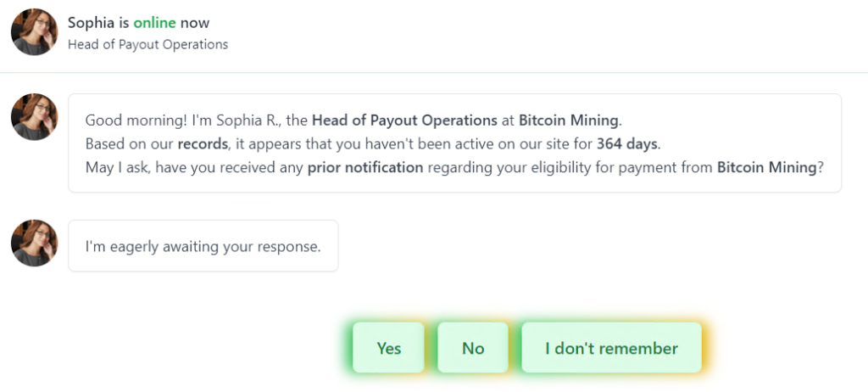Click the avatar next to the eagerly awaiting message
The height and width of the screenshot is (392, 868).
[34, 244]
